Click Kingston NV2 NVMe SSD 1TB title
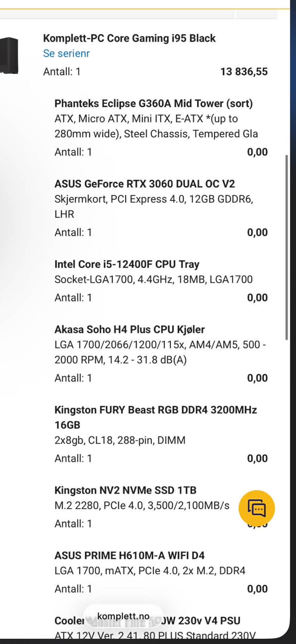 coord(125,491)
